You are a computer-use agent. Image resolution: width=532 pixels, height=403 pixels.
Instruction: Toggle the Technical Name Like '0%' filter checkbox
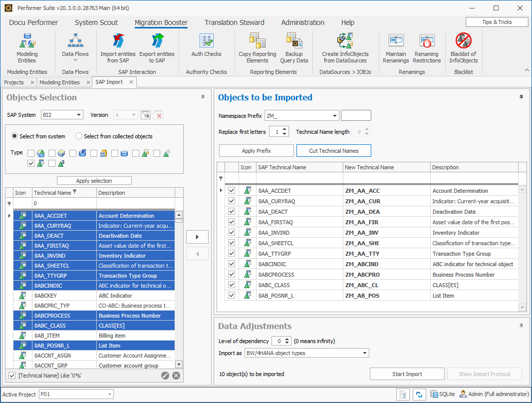tap(11, 375)
